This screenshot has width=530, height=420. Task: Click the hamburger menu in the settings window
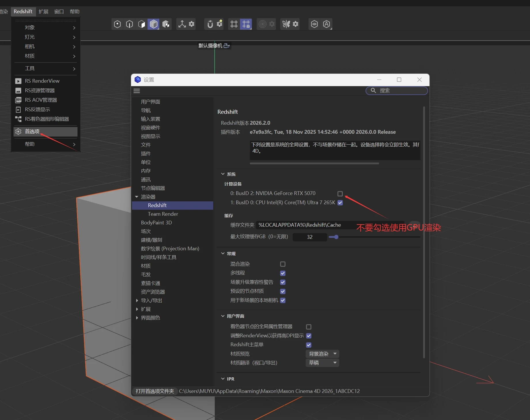(137, 91)
